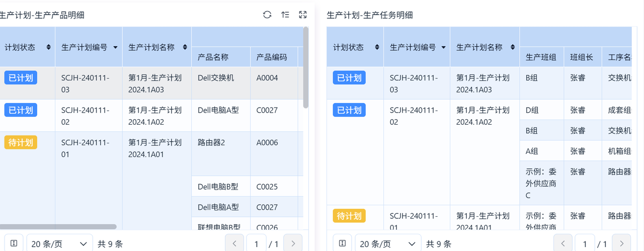Click product code A0006
The width and height of the screenshot is (644, 251).
point(274,154)
